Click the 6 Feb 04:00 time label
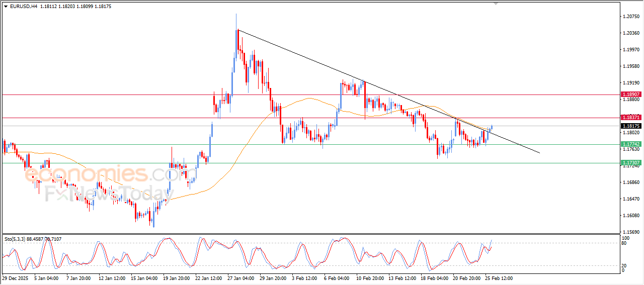The height and width of the screenshot is (285, 644). [x=338, y=278]
